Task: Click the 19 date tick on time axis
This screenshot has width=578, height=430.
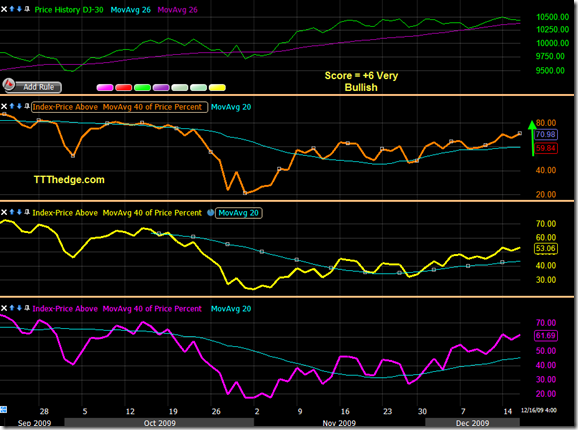Action: tap(173, 411)
